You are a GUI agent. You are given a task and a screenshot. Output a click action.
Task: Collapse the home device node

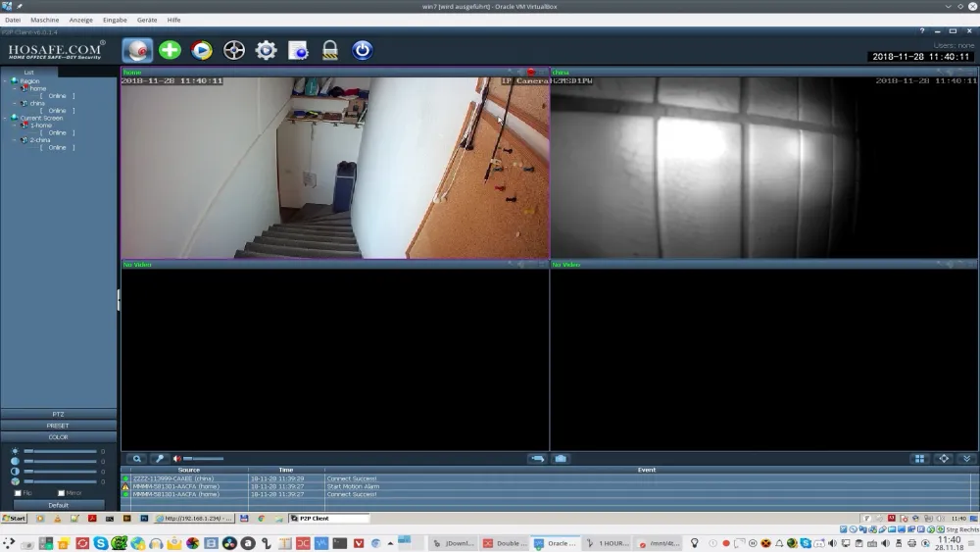15,89
